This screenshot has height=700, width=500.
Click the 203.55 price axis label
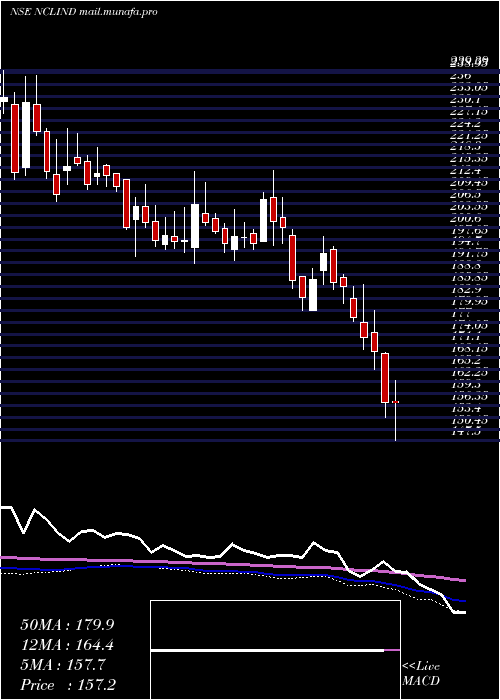pos(468,207)
